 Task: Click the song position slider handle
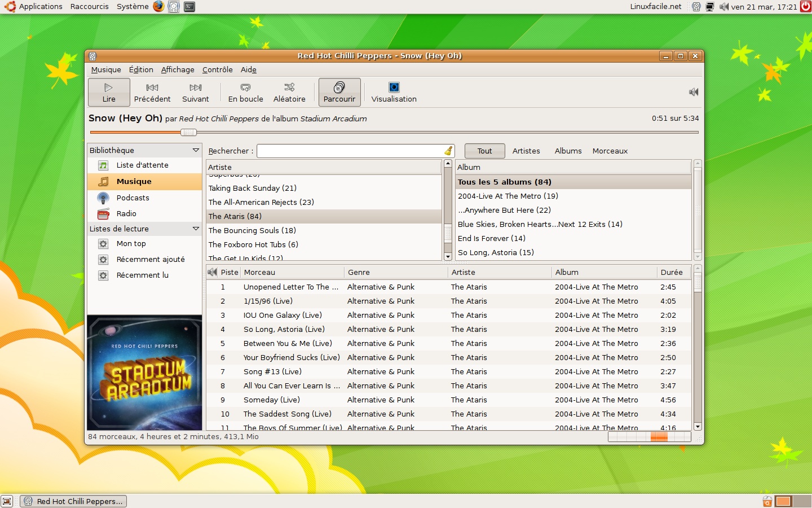coord(188,132)
